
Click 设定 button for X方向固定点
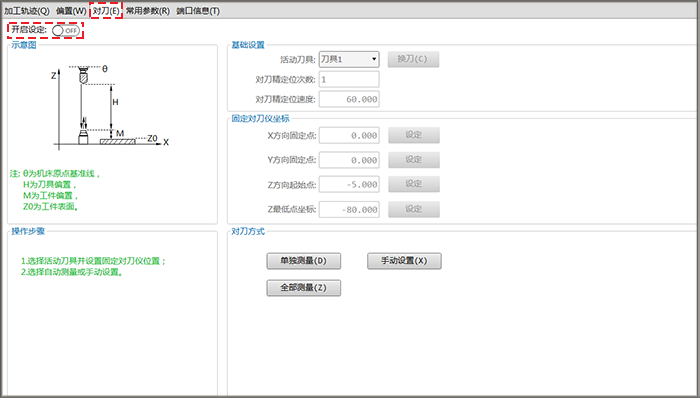point(414,135)
